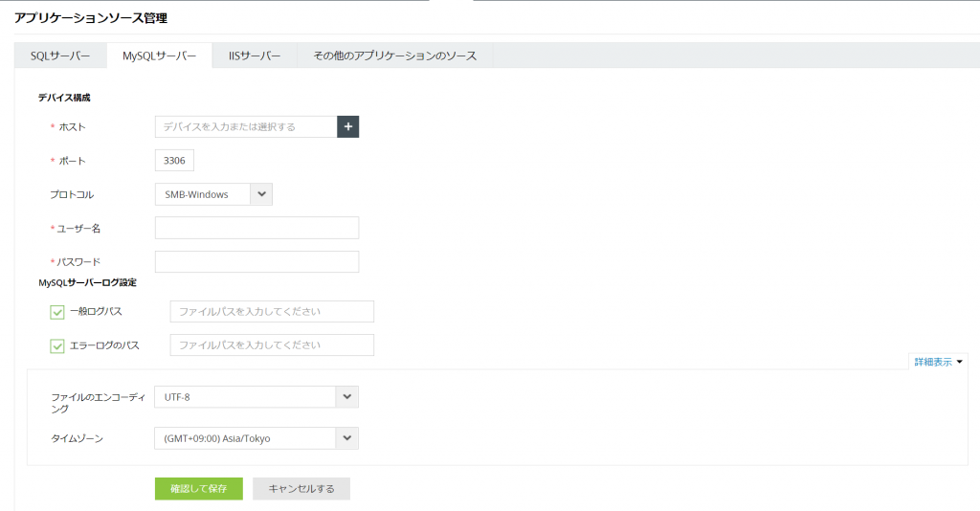This screenshot has width=980, height=511.
Task: Select the パスワード input box
Action: 256,262
